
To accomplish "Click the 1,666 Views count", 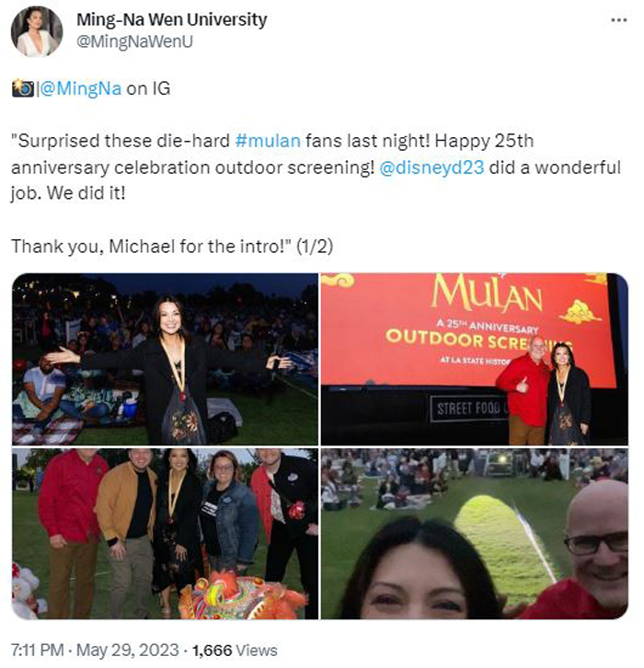I will 235,651.
